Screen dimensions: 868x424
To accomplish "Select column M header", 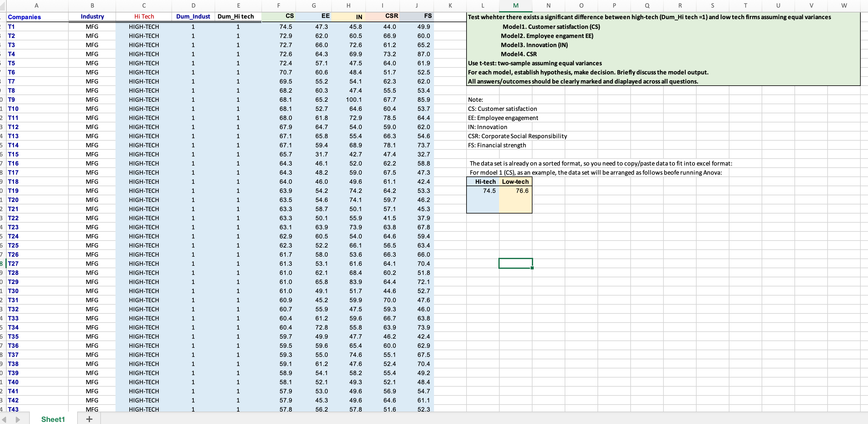I will point(515,5).
